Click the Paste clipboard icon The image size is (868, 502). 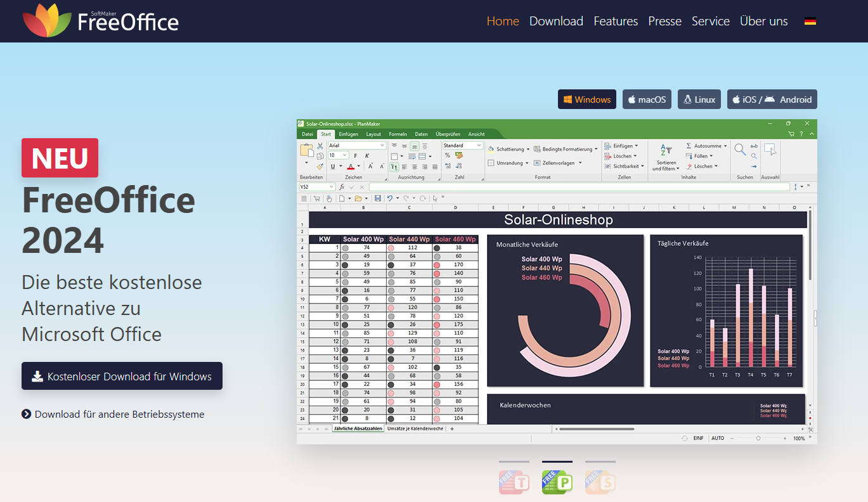(x=307, y=151)
